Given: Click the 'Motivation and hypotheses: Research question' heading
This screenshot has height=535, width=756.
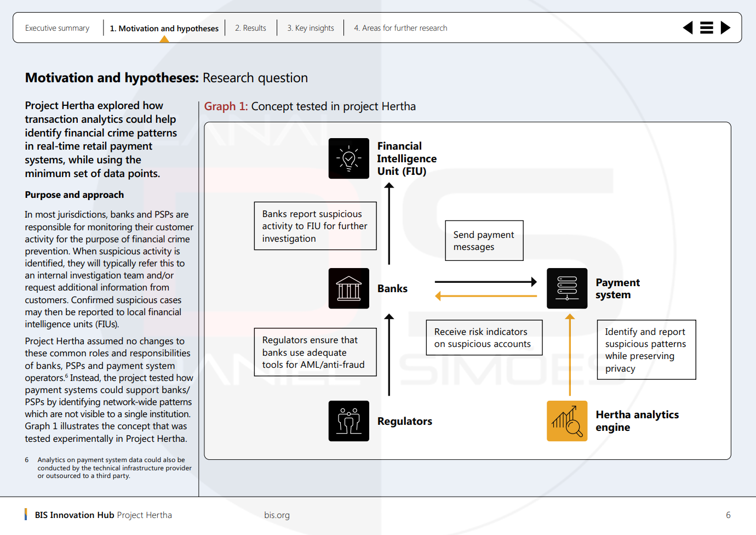Looking at the screenshot, I should [x=167, y=78].
